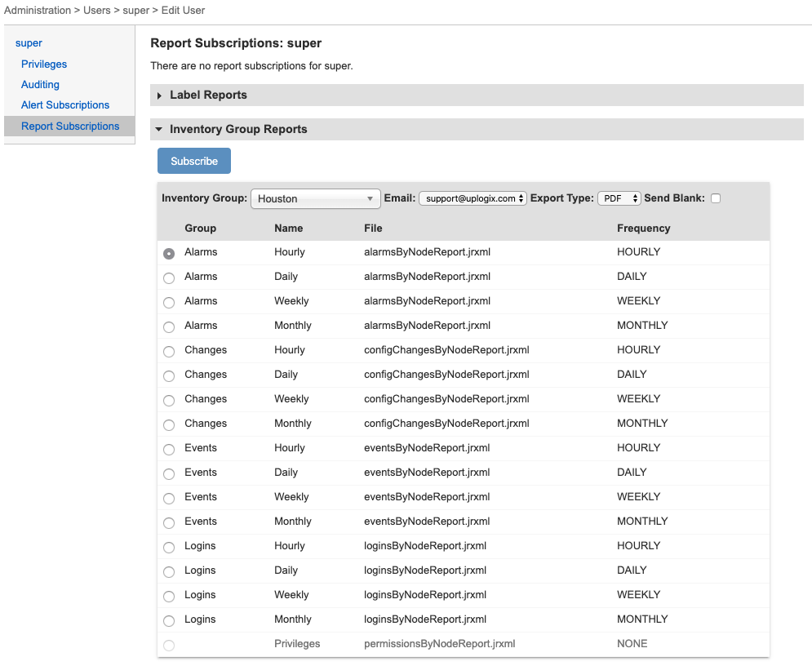Select the Changes Hourly report radio button
This screenshot has height=666, width=812.
coord(169,351)
